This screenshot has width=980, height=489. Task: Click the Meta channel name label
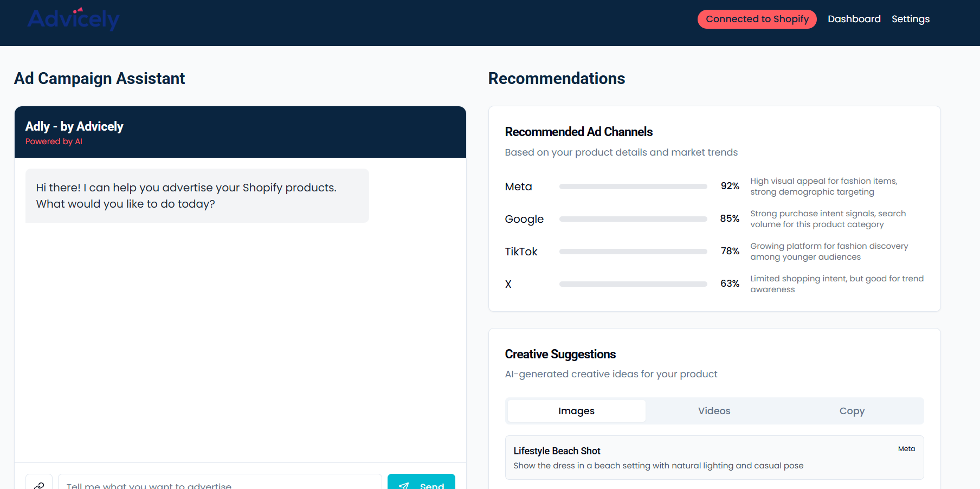click(x=518, y=186)
